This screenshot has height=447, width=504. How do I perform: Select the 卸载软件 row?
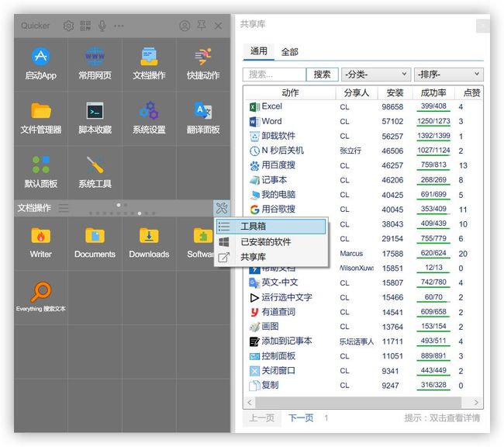[363, 136]
